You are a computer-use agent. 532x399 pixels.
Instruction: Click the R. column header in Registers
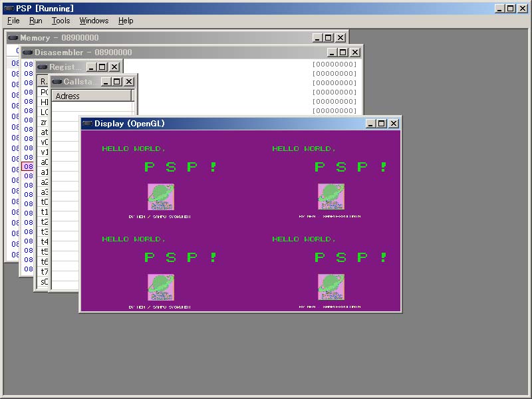(43, 82)
